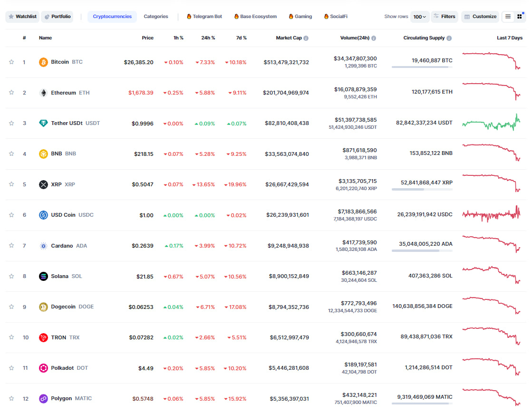This screenshot has height=413, width=532.
Task: Click XRP circulating supply progress bar
Action: point(422,189)
